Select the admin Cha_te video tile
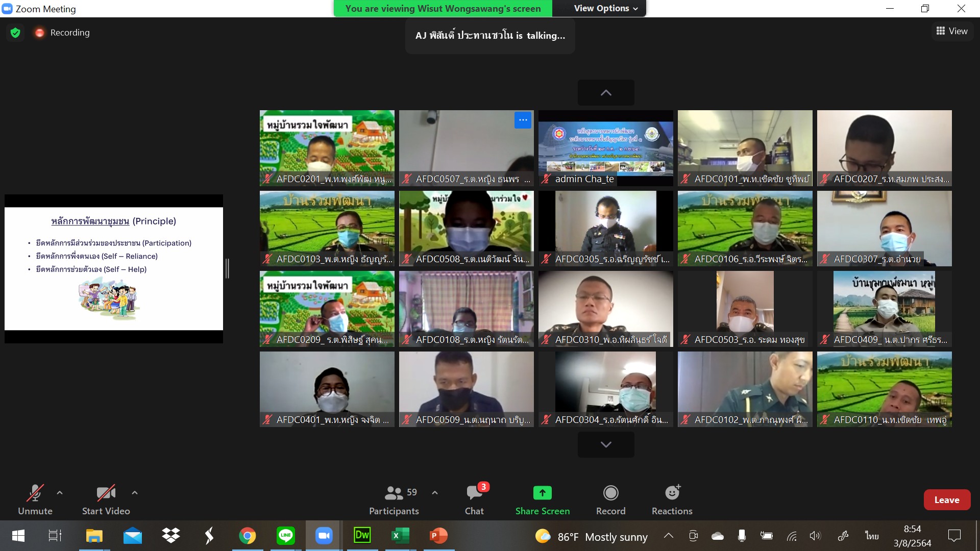 pyautogui.click(x=606, y=148)
